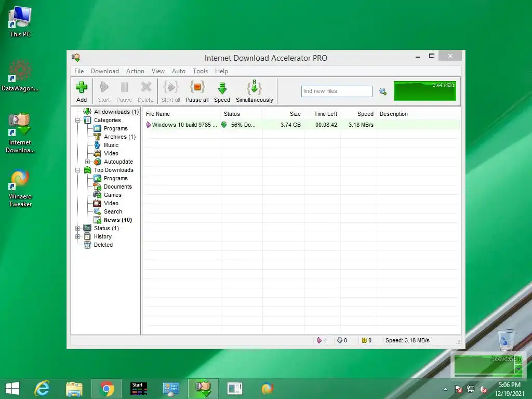Open the File menu
The image size is (532, 399).
(79, 71)
